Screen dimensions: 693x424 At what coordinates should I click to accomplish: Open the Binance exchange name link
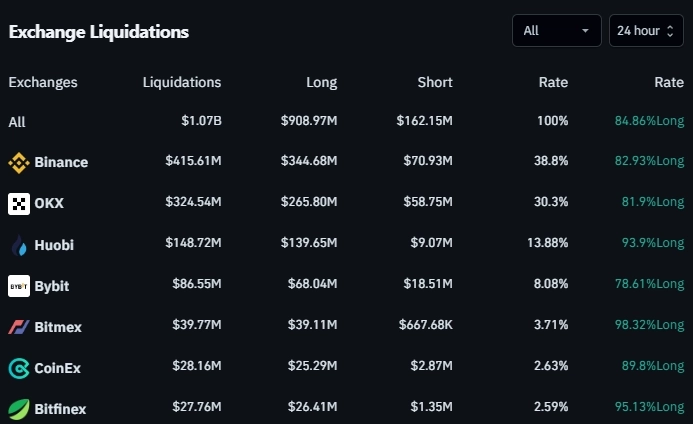click(61, 162)
